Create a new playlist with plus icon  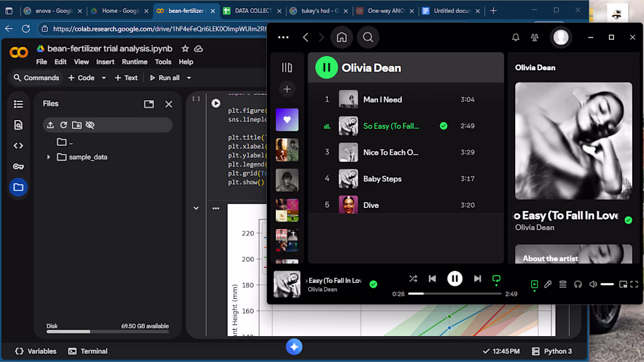pos(287,89)
